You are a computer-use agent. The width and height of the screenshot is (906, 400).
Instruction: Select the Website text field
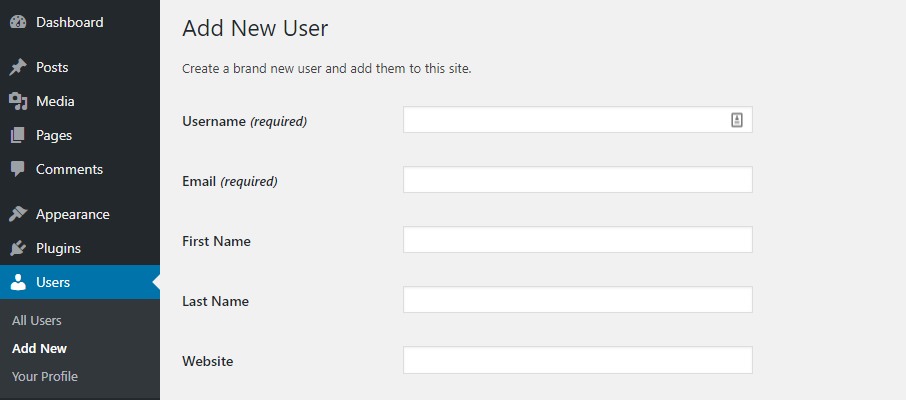pyautogui.click(x=578, y=360)
